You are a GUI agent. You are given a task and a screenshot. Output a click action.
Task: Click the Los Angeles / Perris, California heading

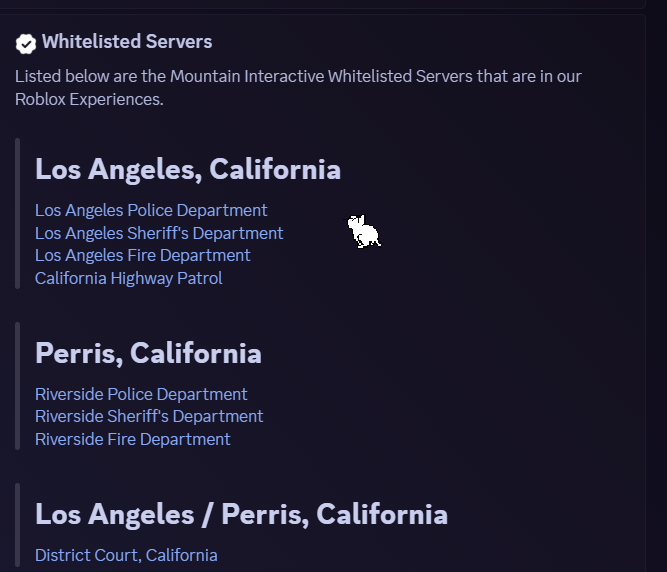241,515
